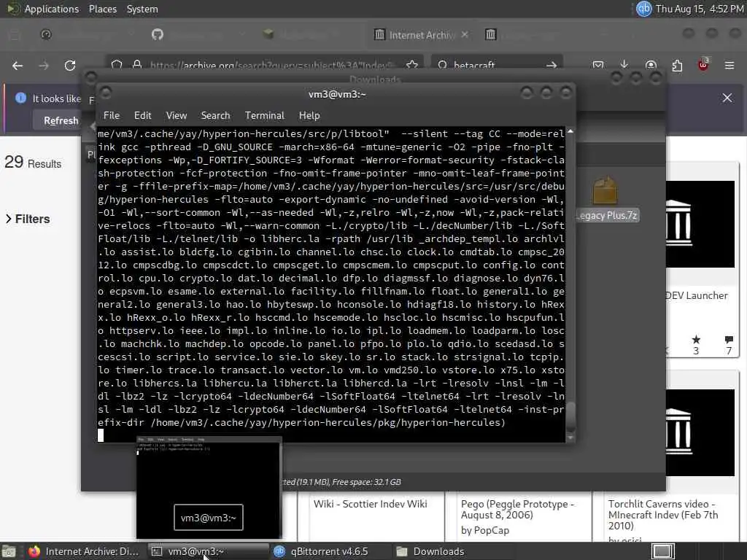The height and width of the screenshot is (560, 747).
Task: Switch to the last Archive tab on right
Action: (491, 34)
